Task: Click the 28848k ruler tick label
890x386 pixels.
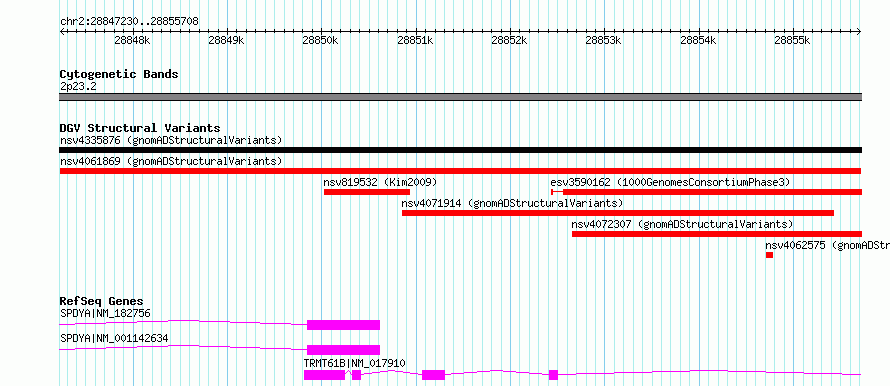Action: tap(132, 40)
